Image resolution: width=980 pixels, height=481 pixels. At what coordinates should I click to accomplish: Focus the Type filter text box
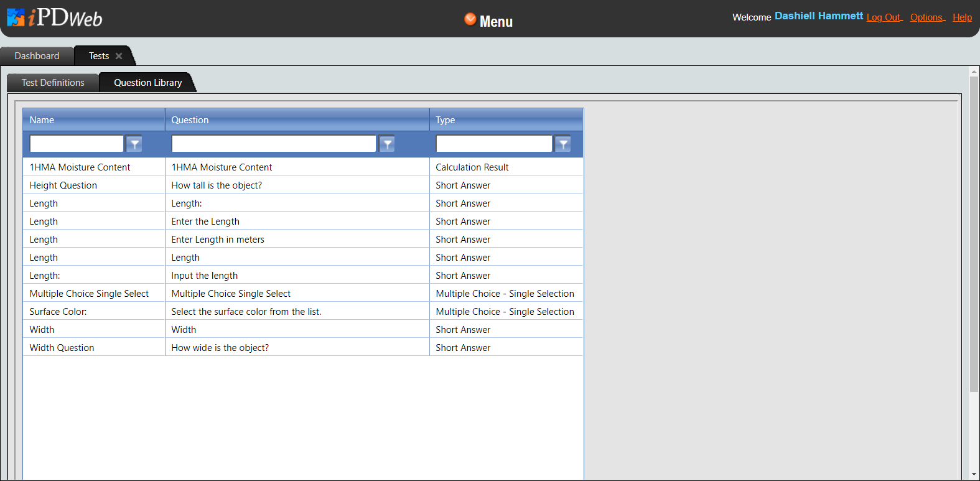(494, 144)
